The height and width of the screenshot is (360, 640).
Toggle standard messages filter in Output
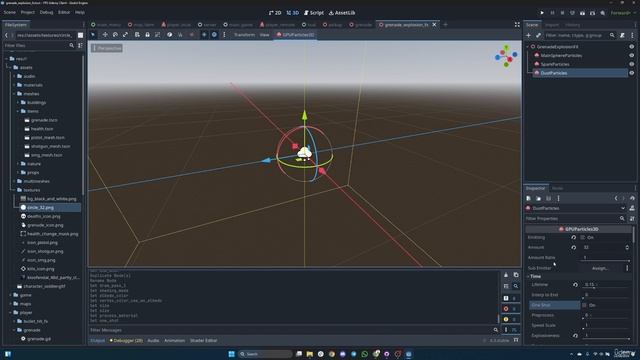tap(510, 298)
